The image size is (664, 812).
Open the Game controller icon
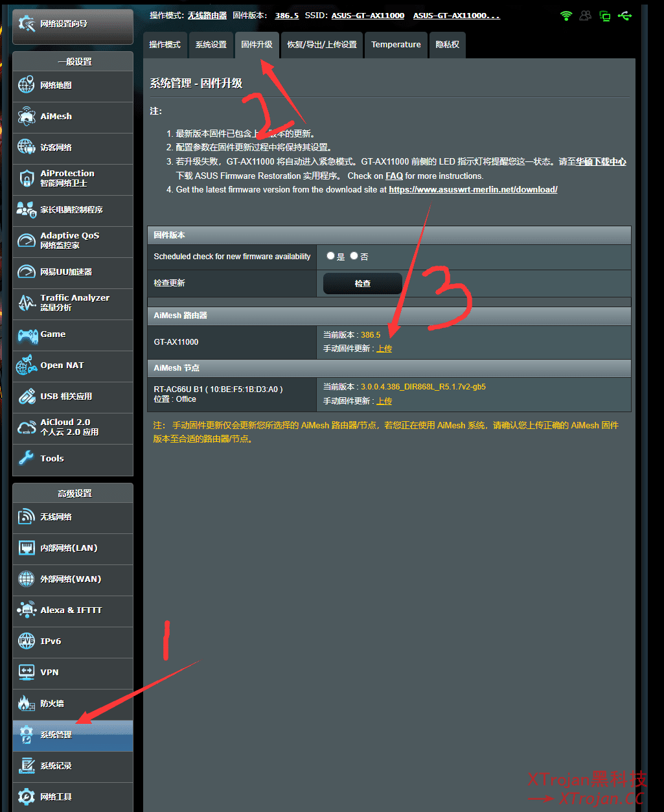click(27, 334)
